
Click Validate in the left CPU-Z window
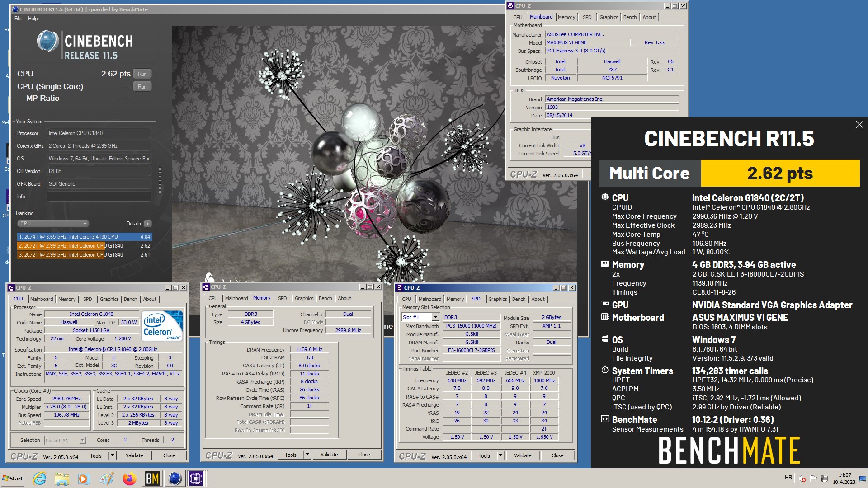134,455
